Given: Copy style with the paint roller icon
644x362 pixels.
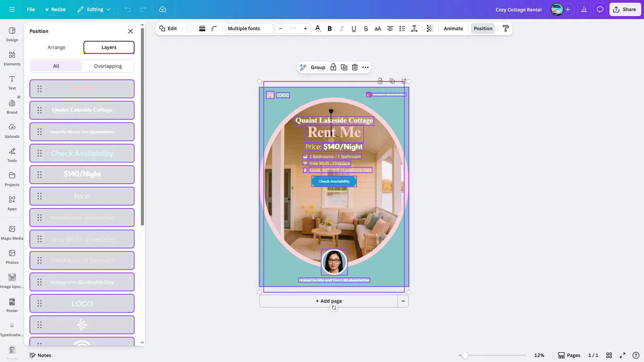Looking at the screenshot, I should coord(506,29).
